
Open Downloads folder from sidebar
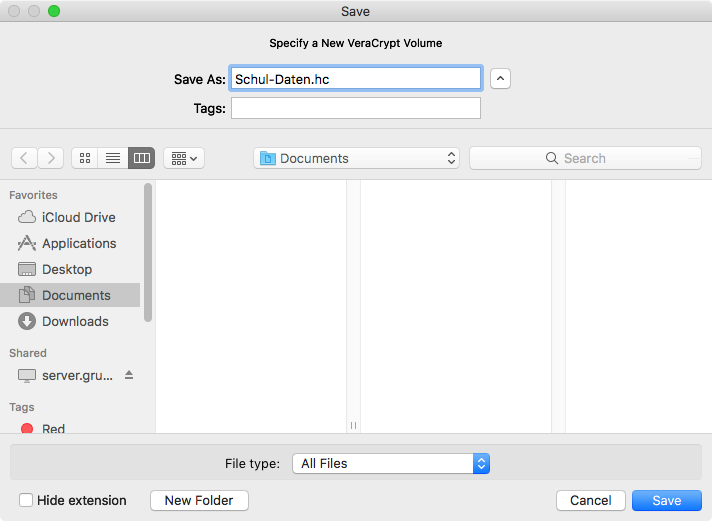pos(74,321)
